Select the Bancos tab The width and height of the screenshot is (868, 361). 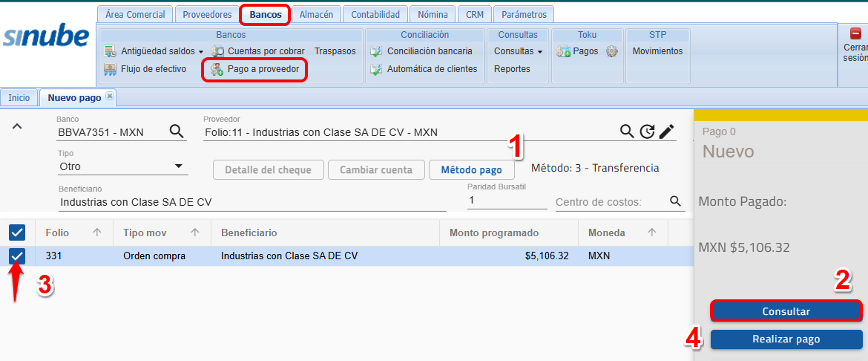265,14
